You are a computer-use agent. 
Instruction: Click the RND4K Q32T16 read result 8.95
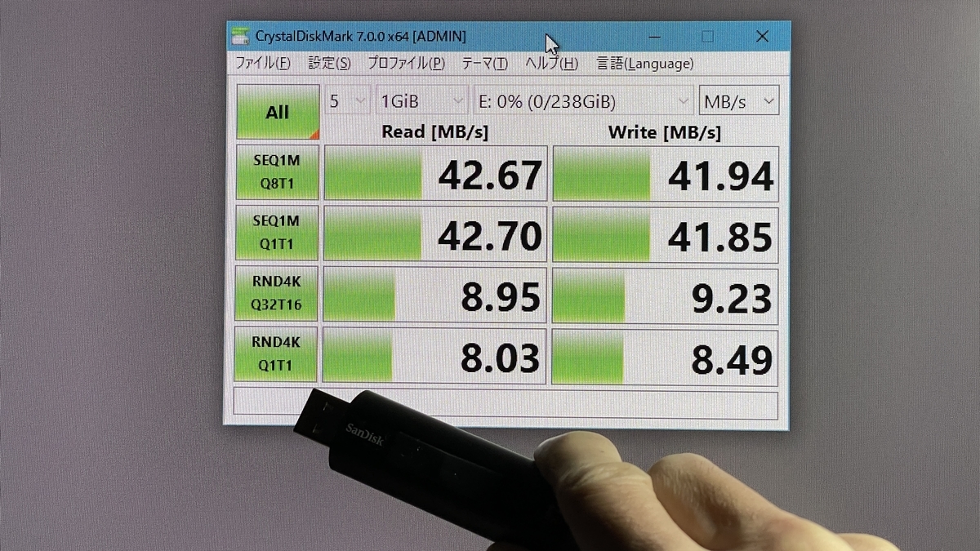pos(434,295)
